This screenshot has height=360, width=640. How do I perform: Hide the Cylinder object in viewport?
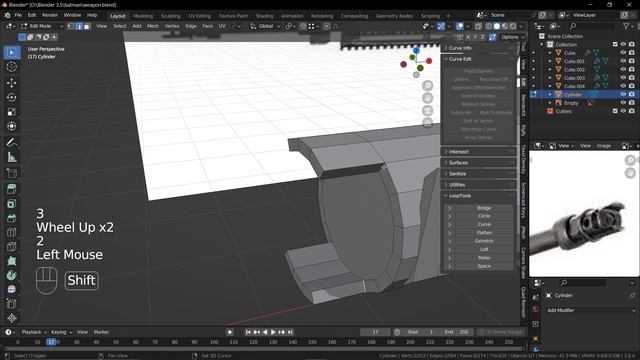[x=623, y=94]
